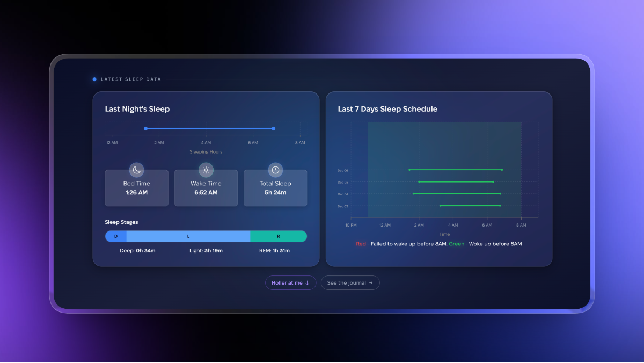Click the clock icon above Total Sleep
This screenshot has height=363, width=644.
(x=275, y=170)
